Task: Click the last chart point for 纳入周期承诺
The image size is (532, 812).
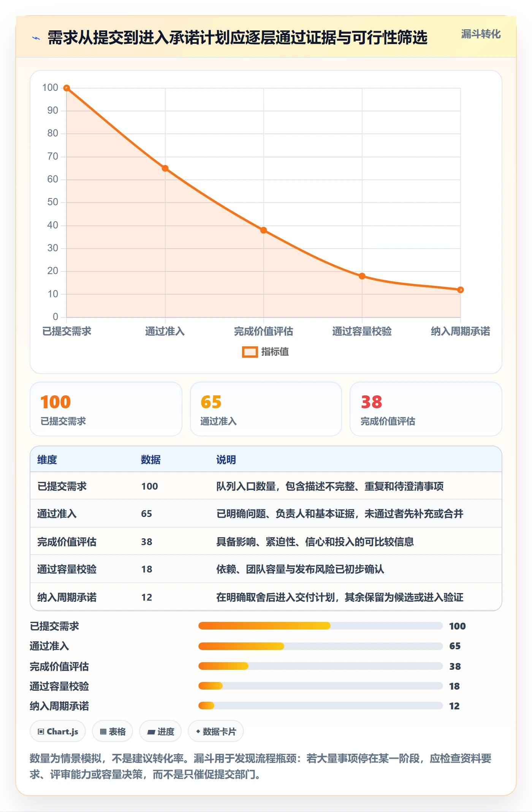Action: pos(461,290)
